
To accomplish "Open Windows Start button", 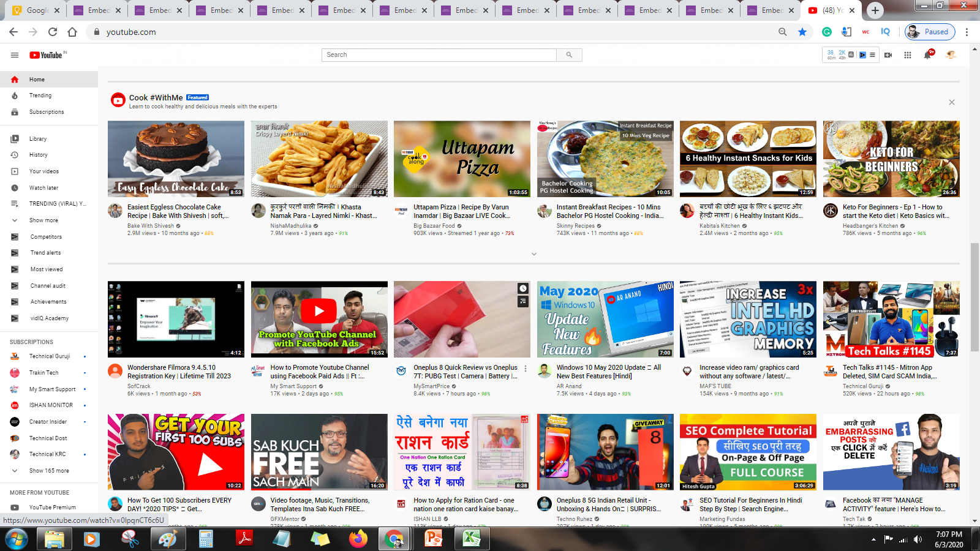I will point(17,539).
